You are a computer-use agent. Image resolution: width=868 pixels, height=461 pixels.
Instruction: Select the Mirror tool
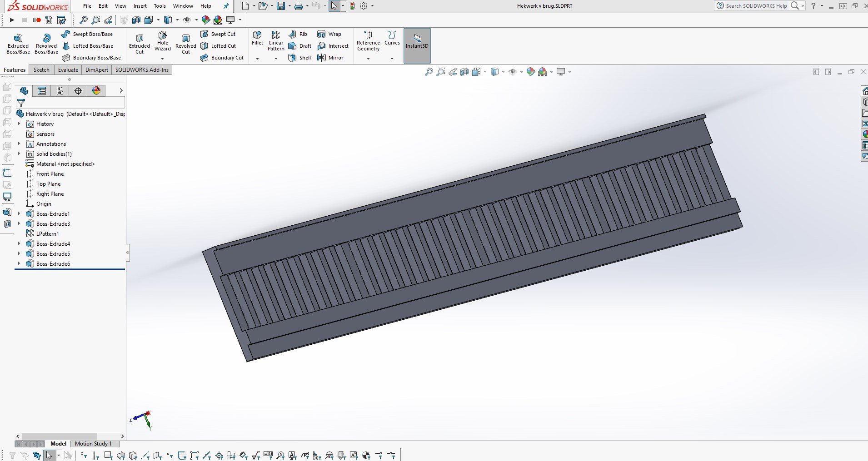click(330, 58)
